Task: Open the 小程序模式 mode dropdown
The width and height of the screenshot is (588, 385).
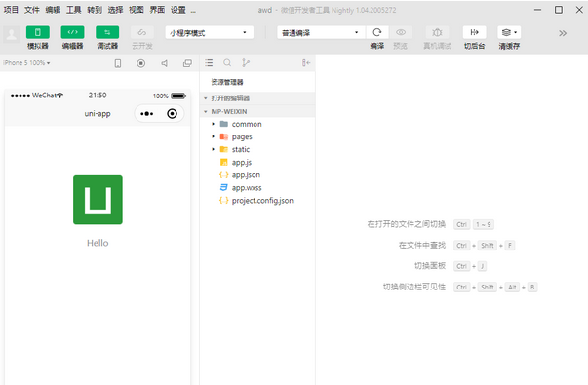Action: click(x=210, y=32)
